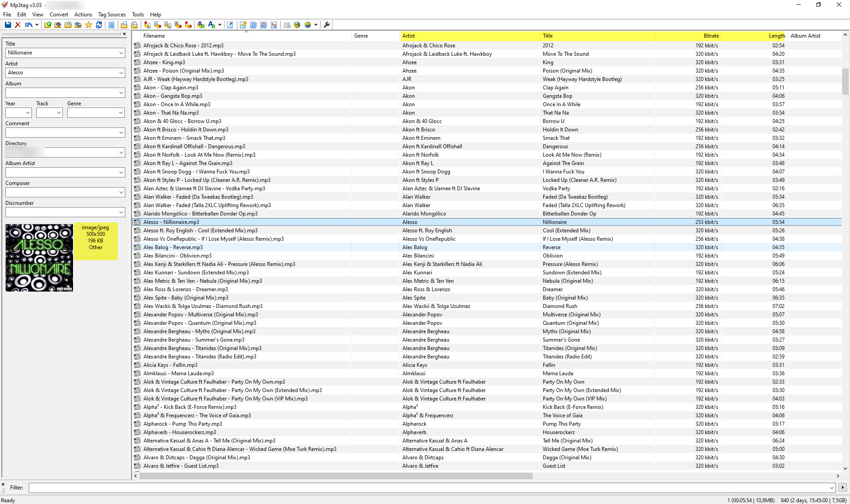850x504 pixels.
Task: Sort files by the Bitrate column header
Action: pos(688,36)
